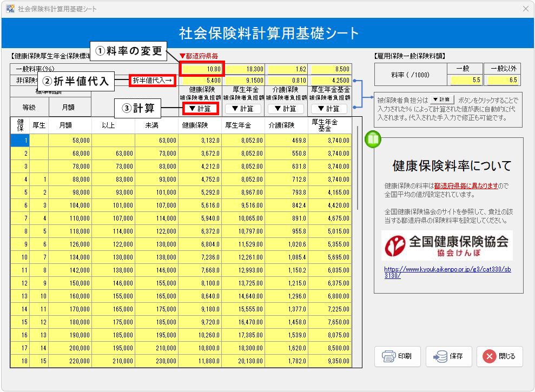Open the kyoukaikenpo.or.jp URL link

[447, 272]
